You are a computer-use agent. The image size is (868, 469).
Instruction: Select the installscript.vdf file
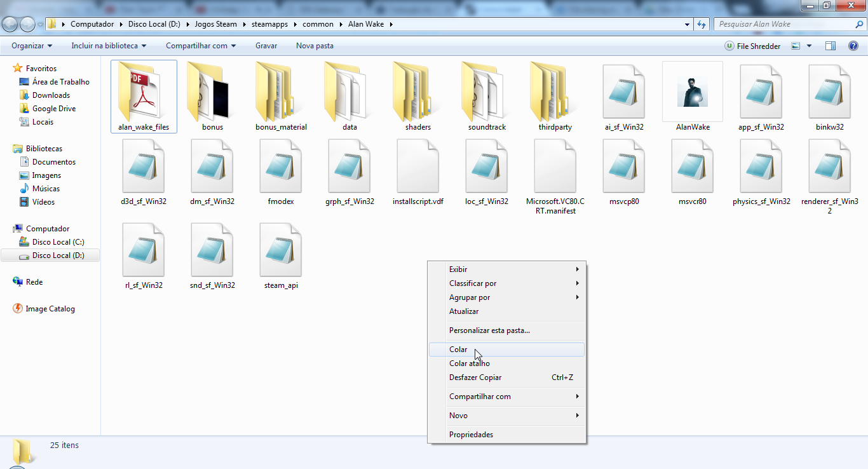pyautogui.click(x=418, y=172)
